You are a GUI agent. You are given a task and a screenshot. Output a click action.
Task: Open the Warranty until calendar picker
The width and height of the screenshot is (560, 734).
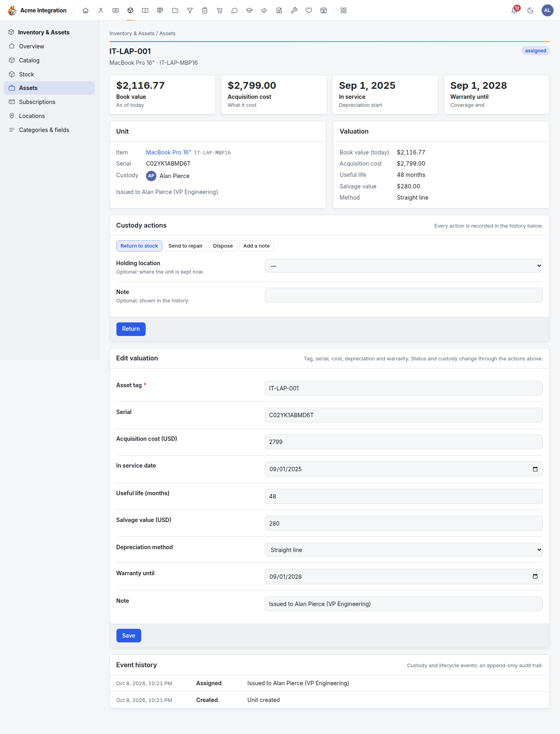click(x=535, y=576)
